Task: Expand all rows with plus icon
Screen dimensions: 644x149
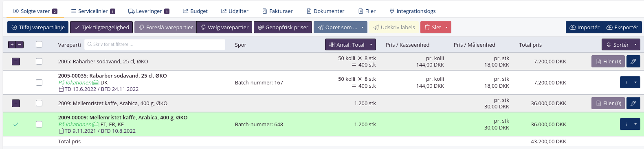Action: 12,45
